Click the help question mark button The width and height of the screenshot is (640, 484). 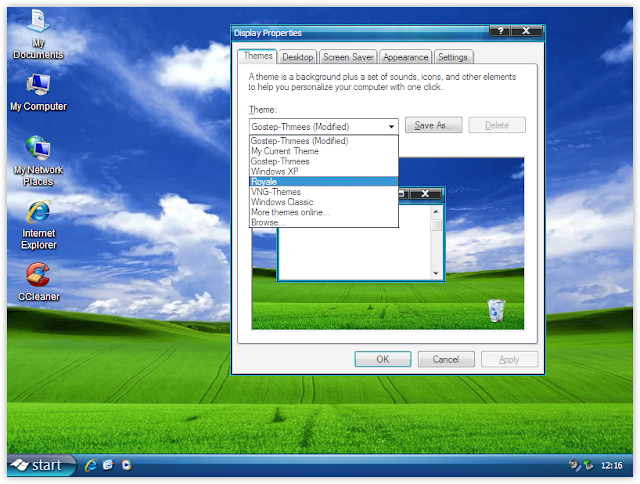pyautogui.click(x=500, y=31)
